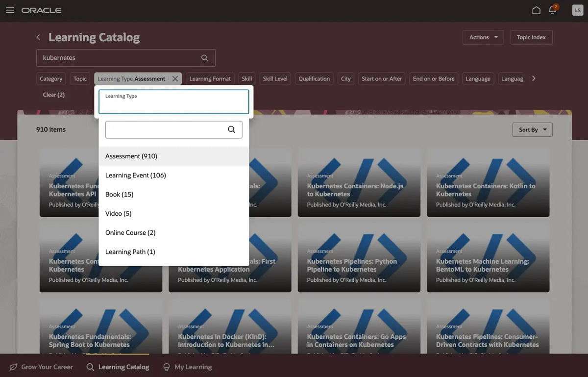Open the Actions dropdown
This screenshot has width=588, height=377.
[x=483, y=37]
